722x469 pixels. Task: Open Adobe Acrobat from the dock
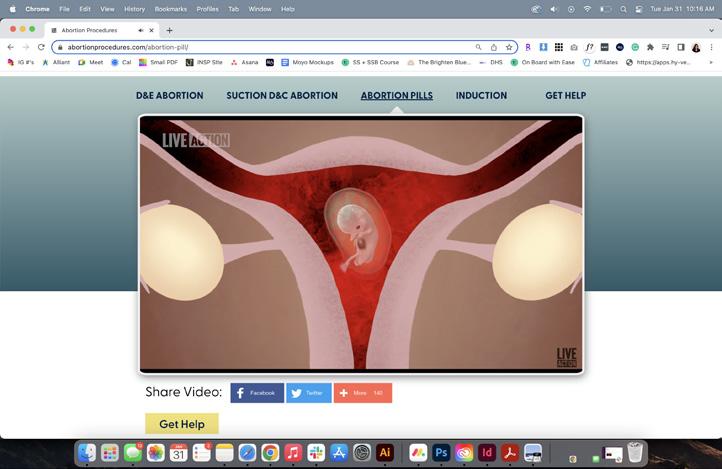tap(510, 453)
